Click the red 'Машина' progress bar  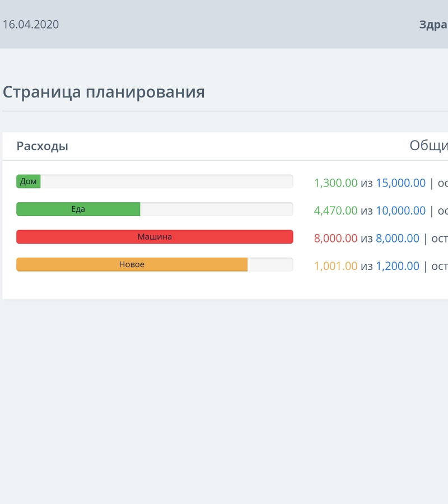click(x=155, y=237)
